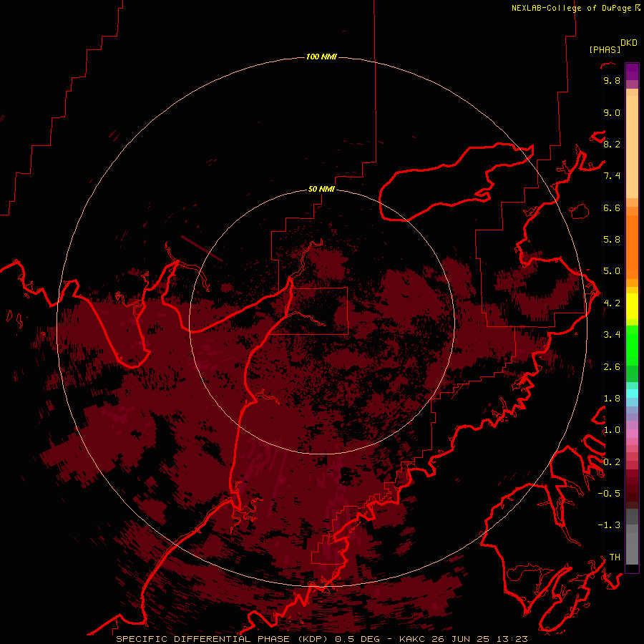The image size is (644, 644).
Task: Click the green segment of the color bar
Action: click(632, 345)
